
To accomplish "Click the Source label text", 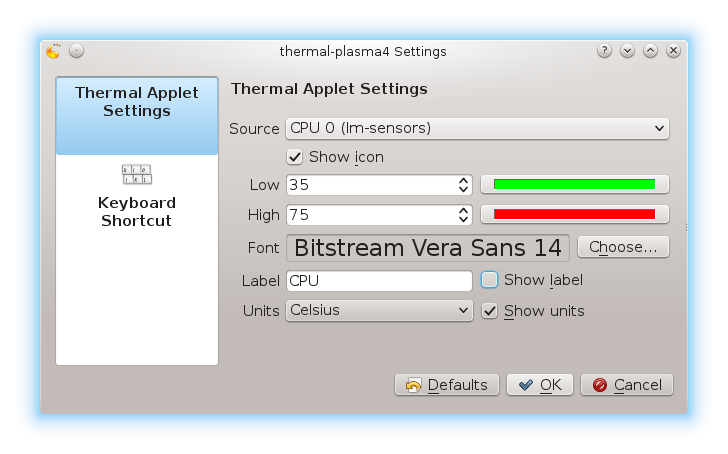I will click(254, 129).
